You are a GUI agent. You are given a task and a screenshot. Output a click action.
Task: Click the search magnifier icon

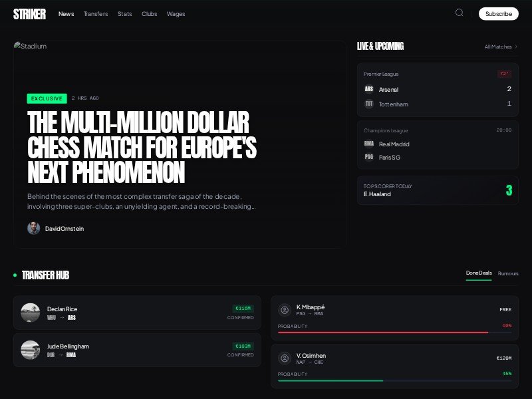tap(459, 12)
